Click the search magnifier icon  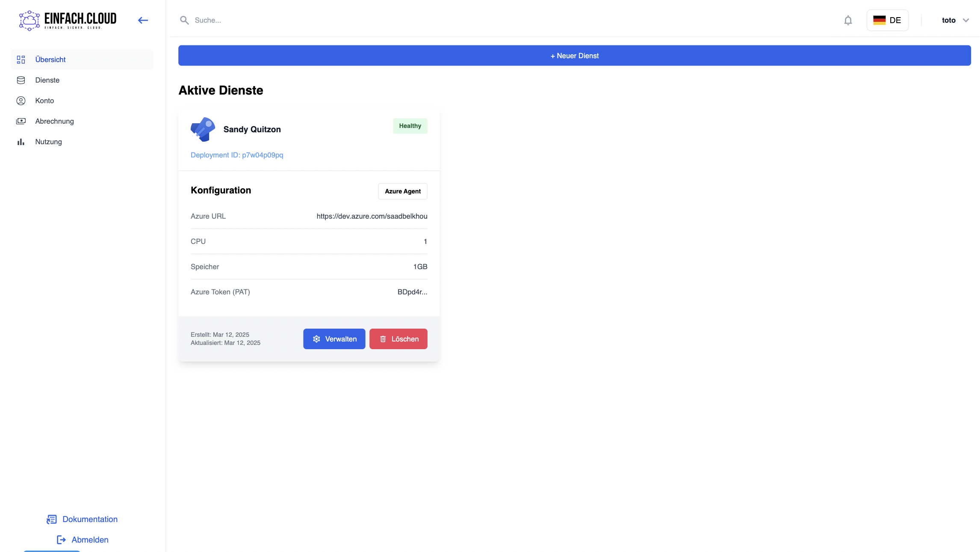[x=184, y=20]
